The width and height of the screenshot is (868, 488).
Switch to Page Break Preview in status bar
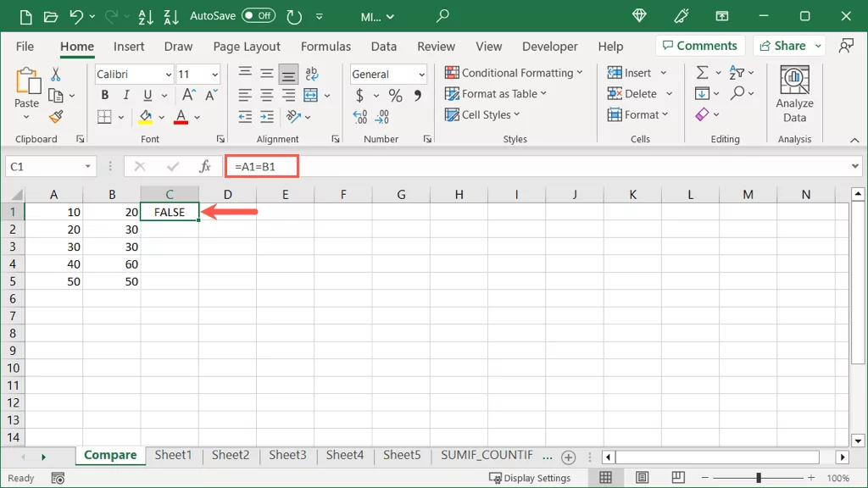coord(678,478)
